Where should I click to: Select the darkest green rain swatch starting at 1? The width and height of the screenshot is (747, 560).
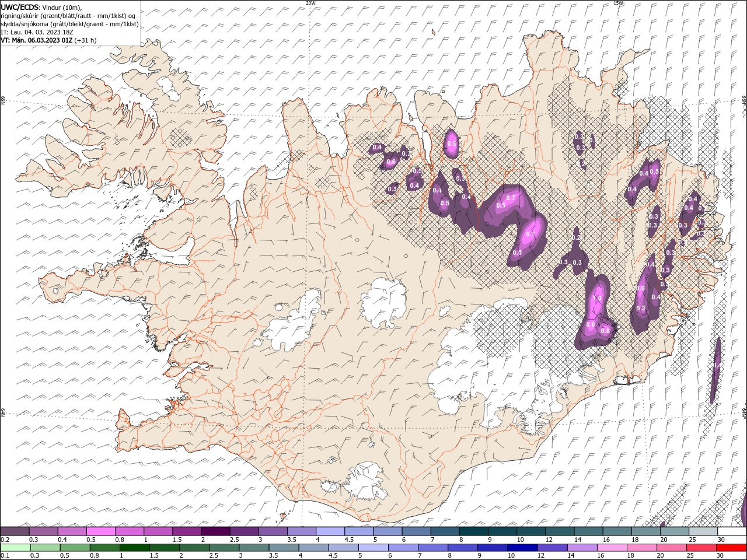(135, 548)
